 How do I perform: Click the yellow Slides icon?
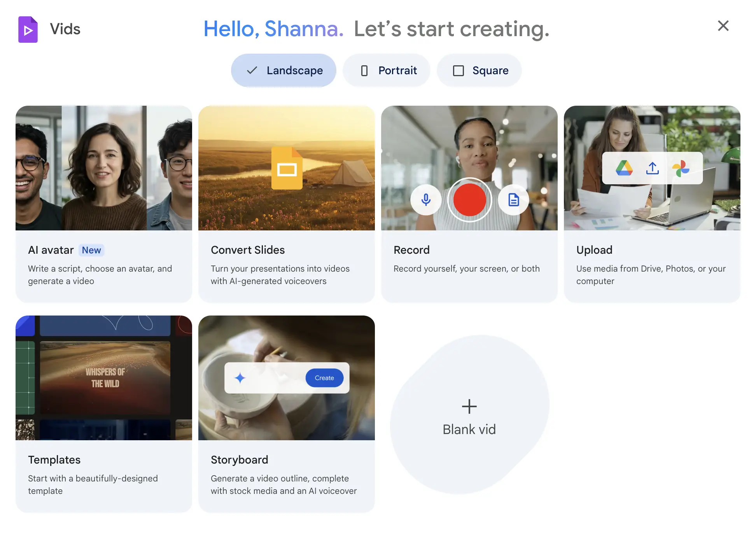287,168
